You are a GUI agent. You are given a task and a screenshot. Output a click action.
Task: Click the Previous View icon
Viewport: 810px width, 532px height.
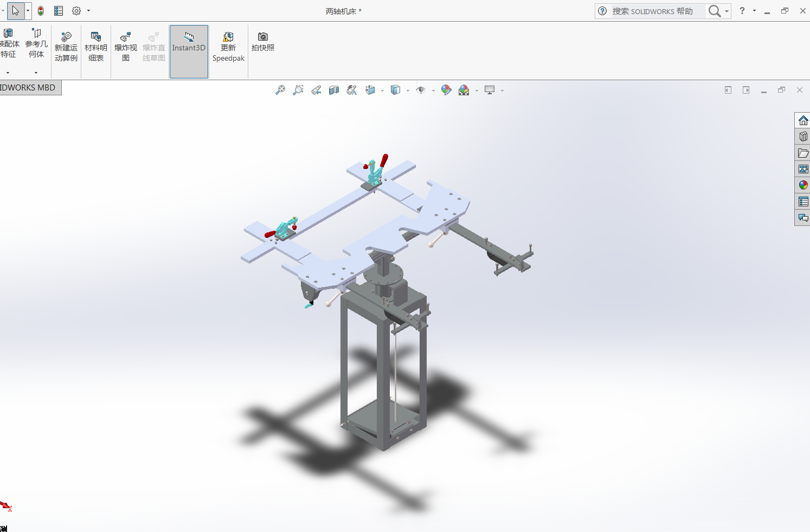pyautogui.click(x=316, y=90)
